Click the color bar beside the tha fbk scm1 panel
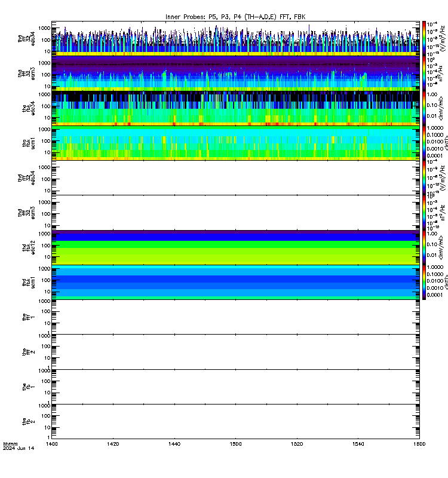The height and width of the screenshot is (478, 448). click(424, 143)
